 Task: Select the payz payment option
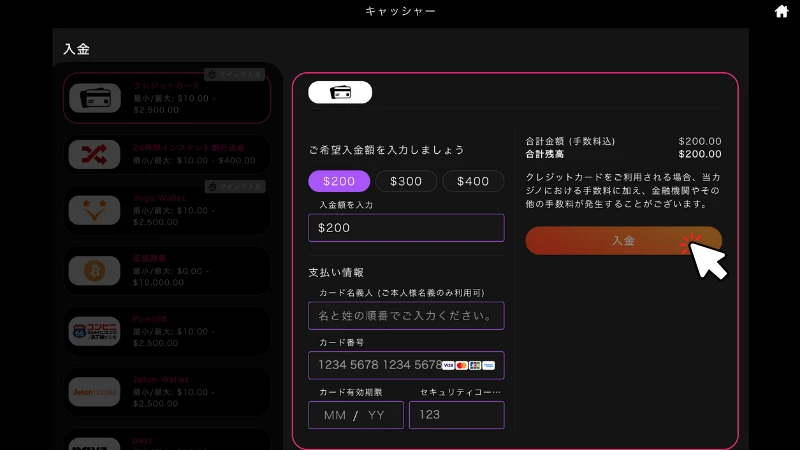(x=167, y=439)
